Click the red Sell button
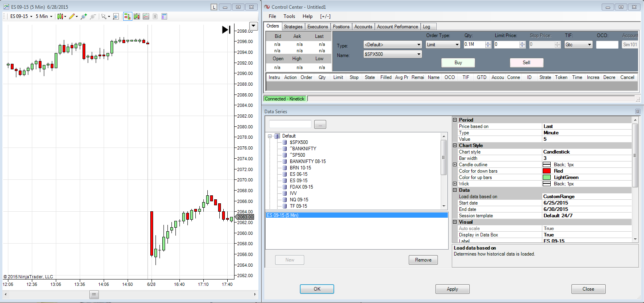644x303 pixels. pos(526,63)
